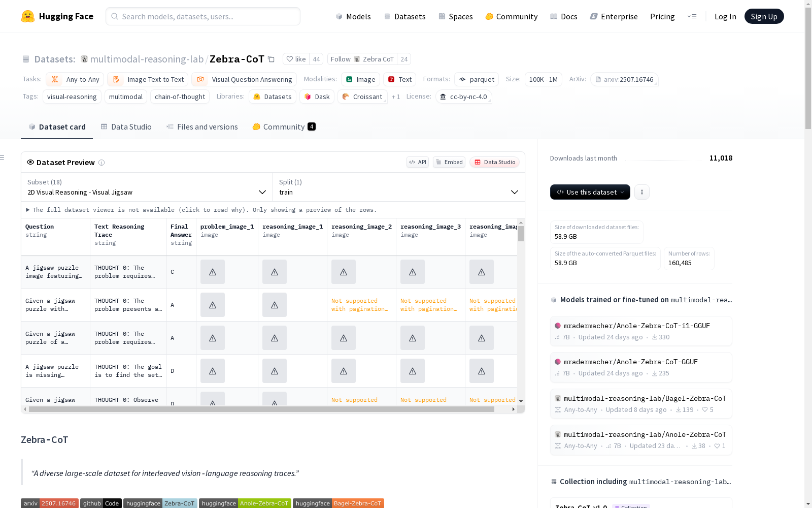Copy the dataset name with copy icon
Image resolution: width=812 pixels, height=508 pixels.
272,59
